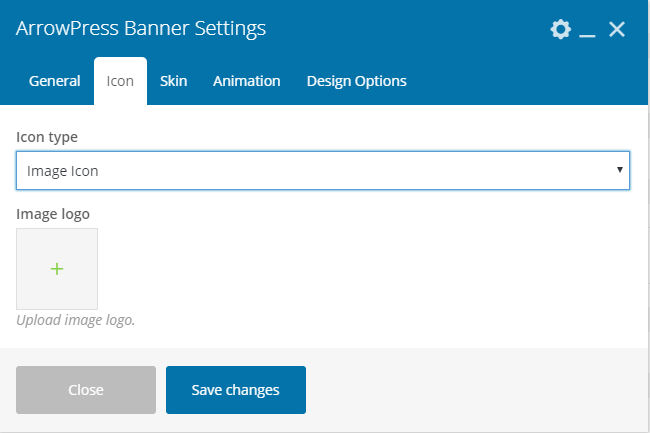This screenshot has width=650, height=433.
Task: Switch to the General tab
Action: point(54,81)
